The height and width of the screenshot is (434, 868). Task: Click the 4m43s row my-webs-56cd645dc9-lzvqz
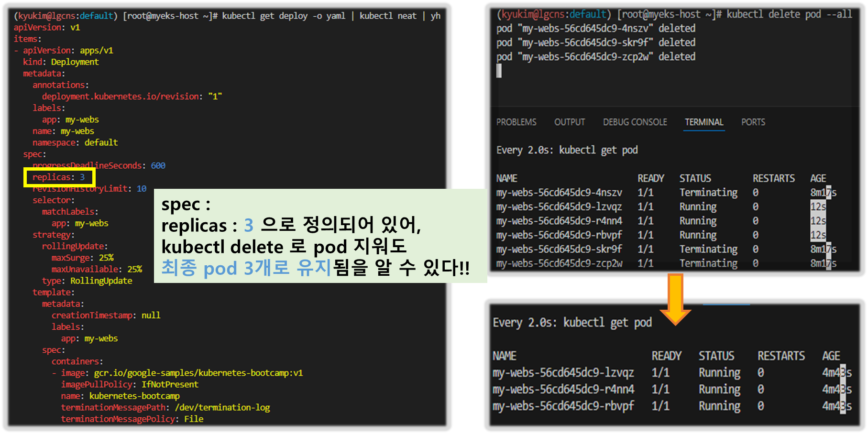[x=672, y=373]
